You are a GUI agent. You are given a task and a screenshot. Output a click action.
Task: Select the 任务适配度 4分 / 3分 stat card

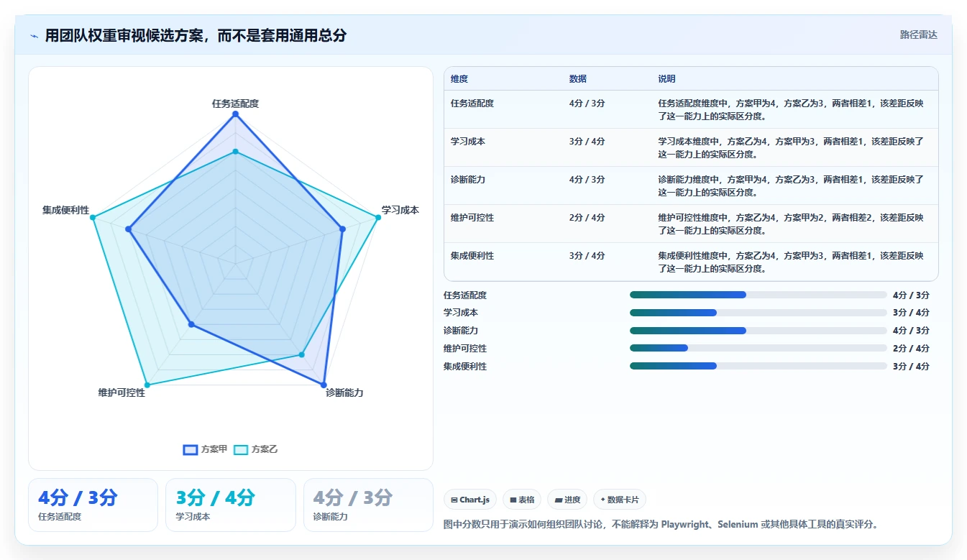coord(93,505)
